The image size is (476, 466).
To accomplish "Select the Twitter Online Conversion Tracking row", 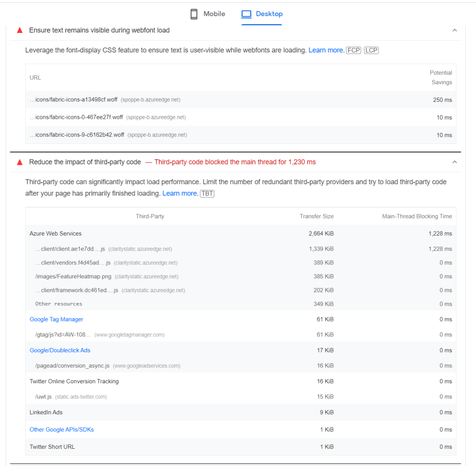I will (241, 381).
